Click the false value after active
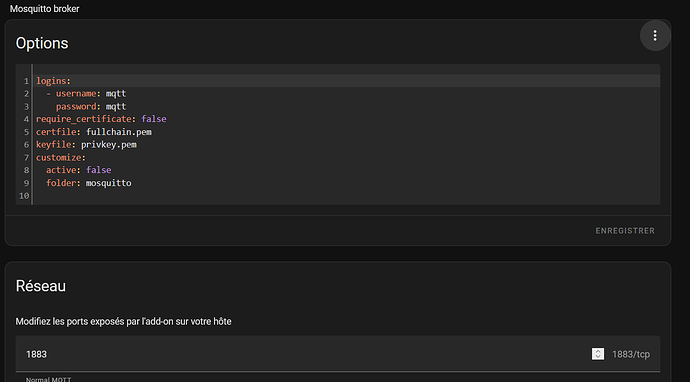This screenshot has height=382, width=690. click(99, 170)
